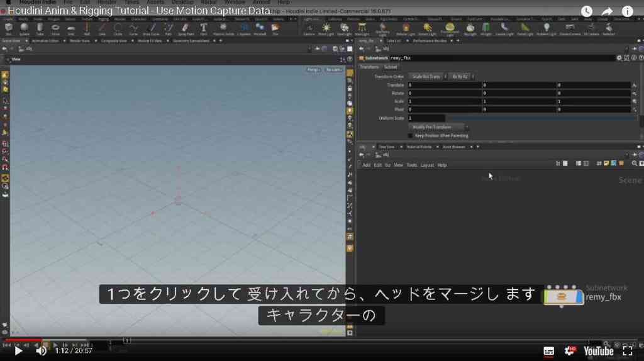Mute the video volume
Viewport: 644px width, 361px height.
41,351
